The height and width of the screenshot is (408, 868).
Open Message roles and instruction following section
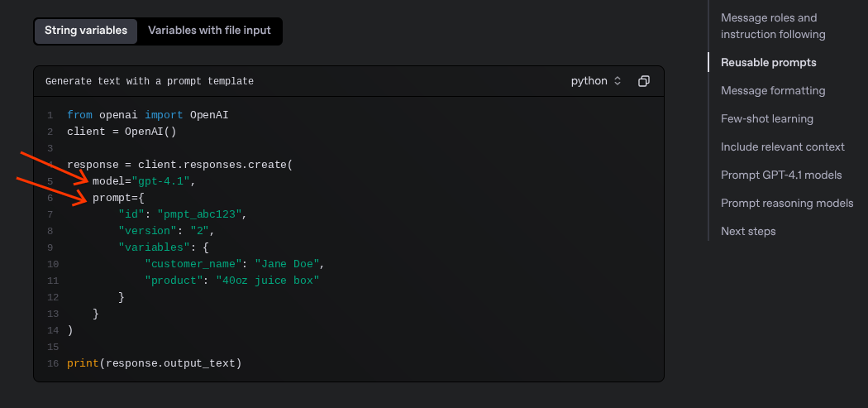pos(773,26)
